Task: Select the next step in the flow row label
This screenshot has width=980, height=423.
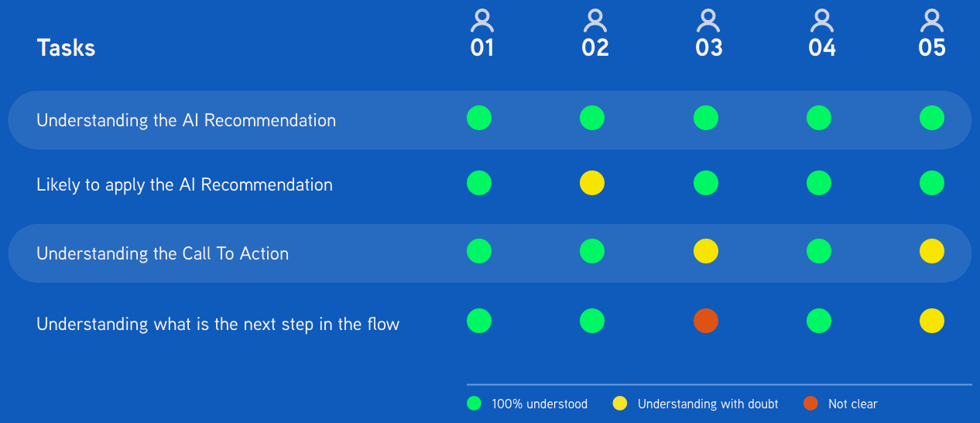Action: coord(218,324)
